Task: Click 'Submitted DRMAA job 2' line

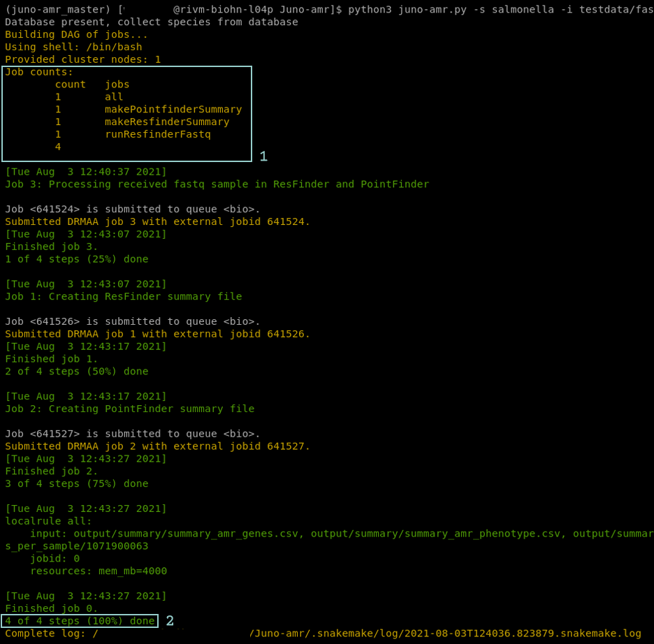Action: click(158, 446)
